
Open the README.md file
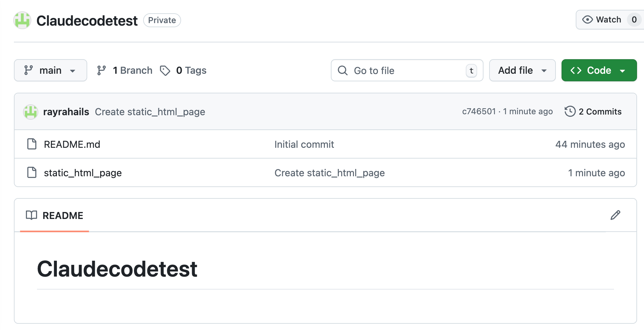click(72, 144)
